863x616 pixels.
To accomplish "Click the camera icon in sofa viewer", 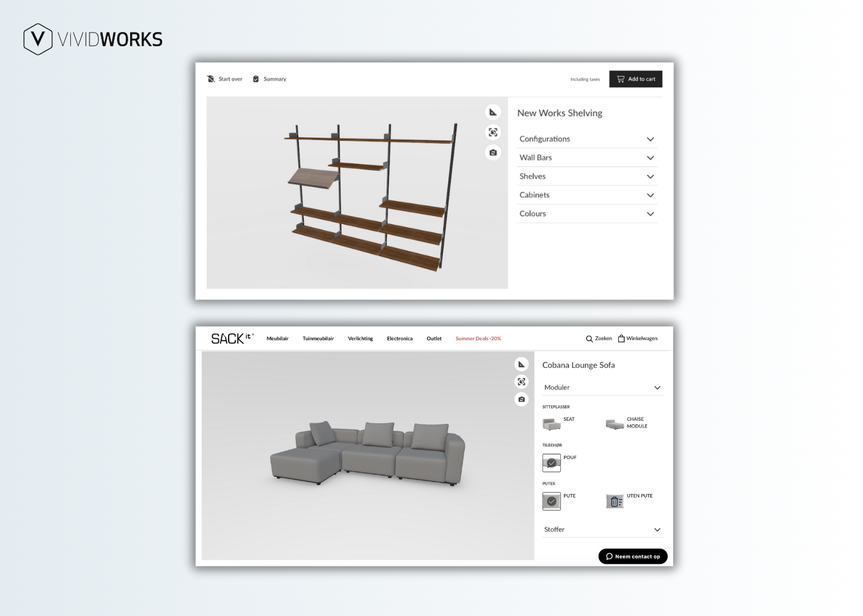I will point(521,399).
